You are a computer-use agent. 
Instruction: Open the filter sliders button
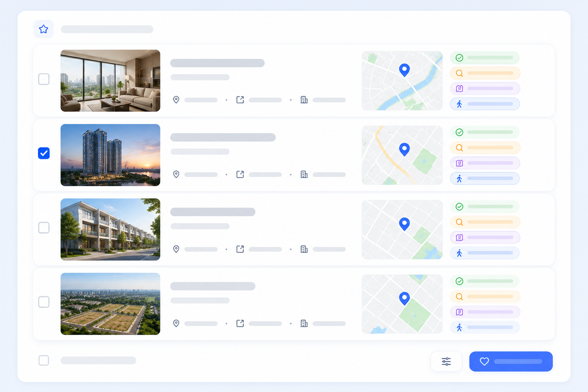(x=446, y=361)
